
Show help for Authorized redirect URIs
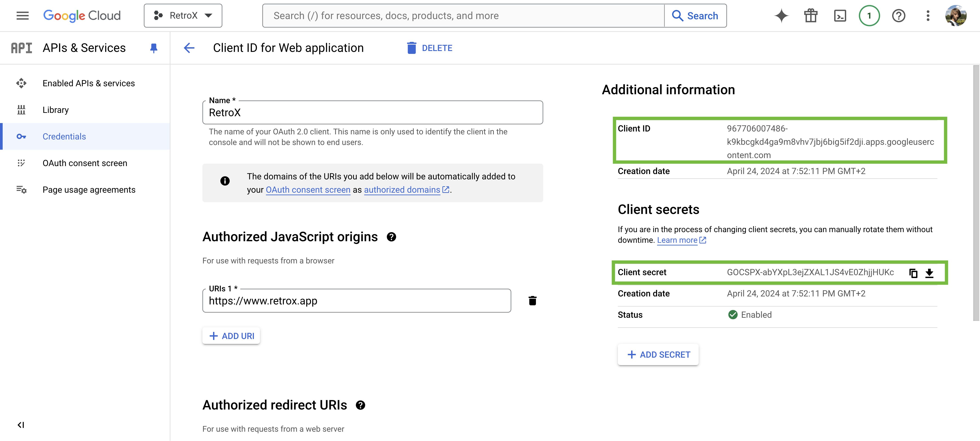tap(360, 405)
